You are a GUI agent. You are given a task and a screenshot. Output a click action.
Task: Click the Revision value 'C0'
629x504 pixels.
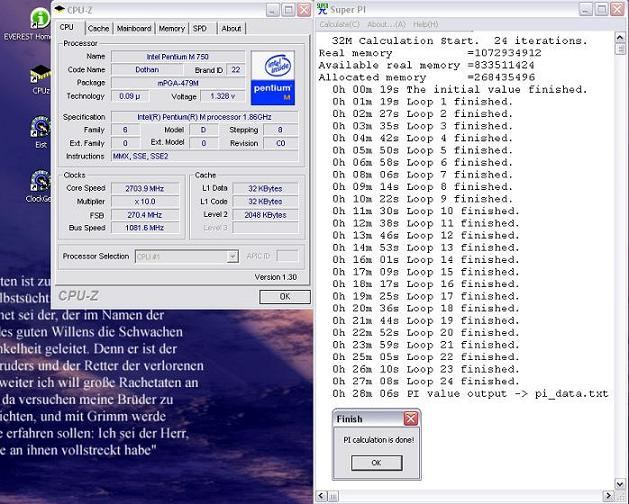pos(280,143)
